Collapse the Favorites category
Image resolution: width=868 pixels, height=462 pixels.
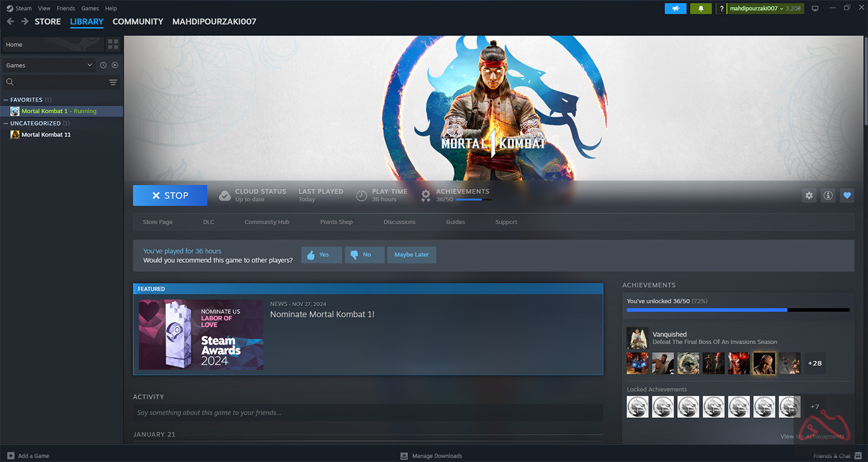[6, 100]
